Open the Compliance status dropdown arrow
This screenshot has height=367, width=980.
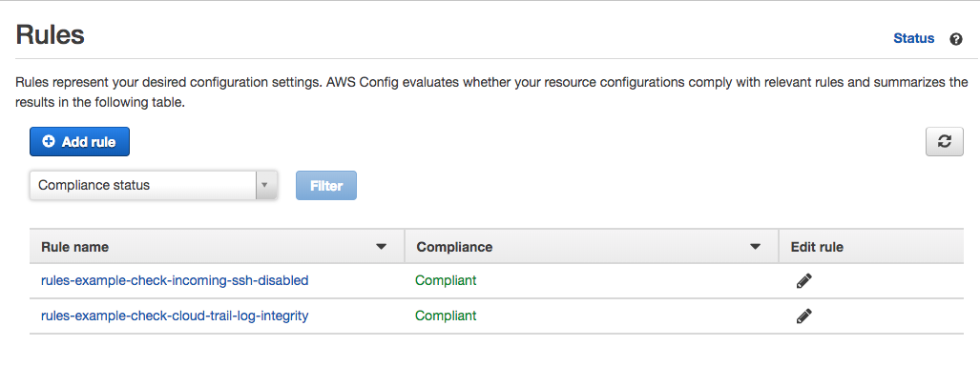[x=265, y=185]
